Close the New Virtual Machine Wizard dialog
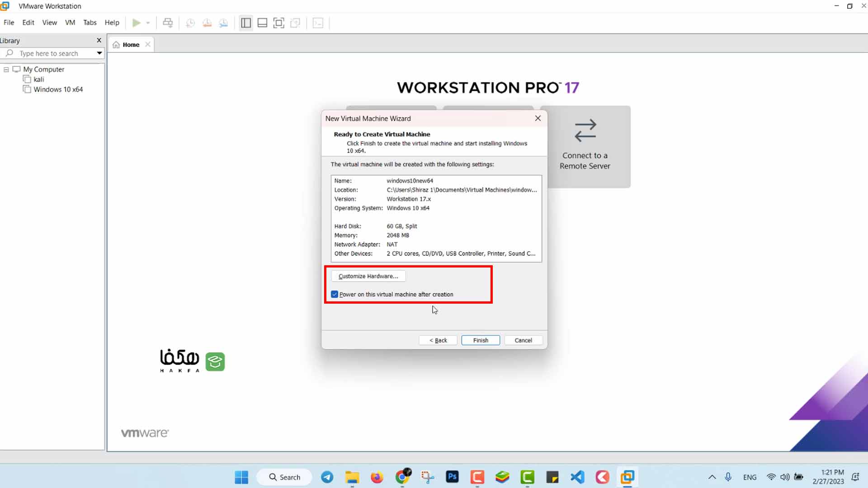The image size is (868, 488). tap(538, 118)
